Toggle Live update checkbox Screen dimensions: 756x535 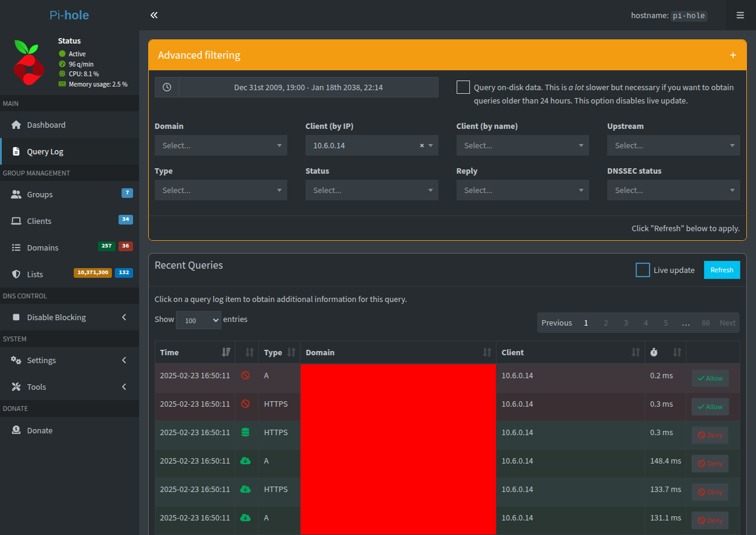pos(643,270)
